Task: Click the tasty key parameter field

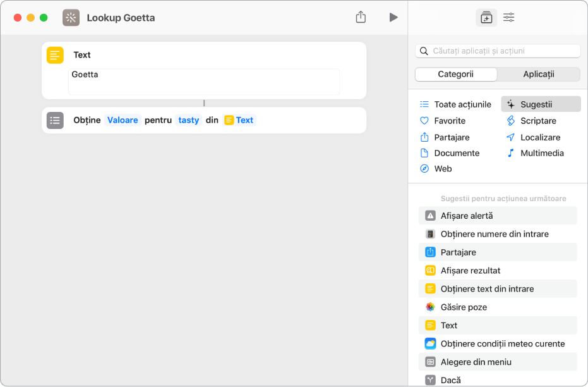Action: coord(188,120)
